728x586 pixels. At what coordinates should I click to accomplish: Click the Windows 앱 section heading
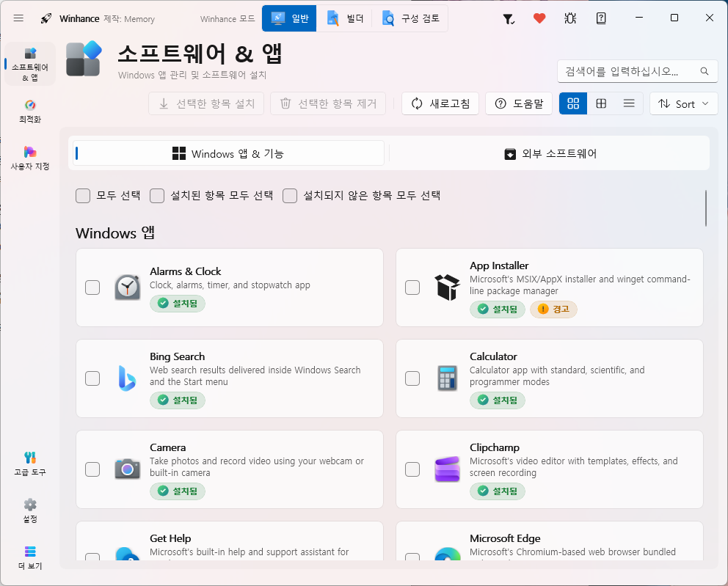coord(115,233)
